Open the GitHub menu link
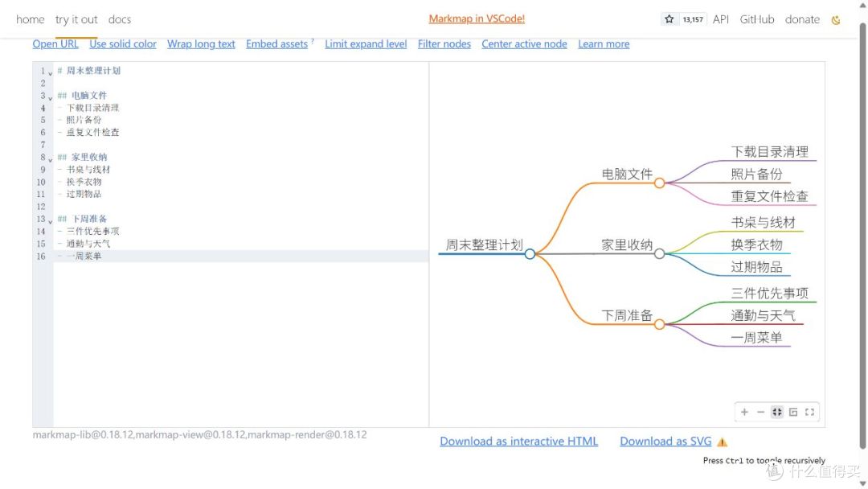 tap(757, 19)
